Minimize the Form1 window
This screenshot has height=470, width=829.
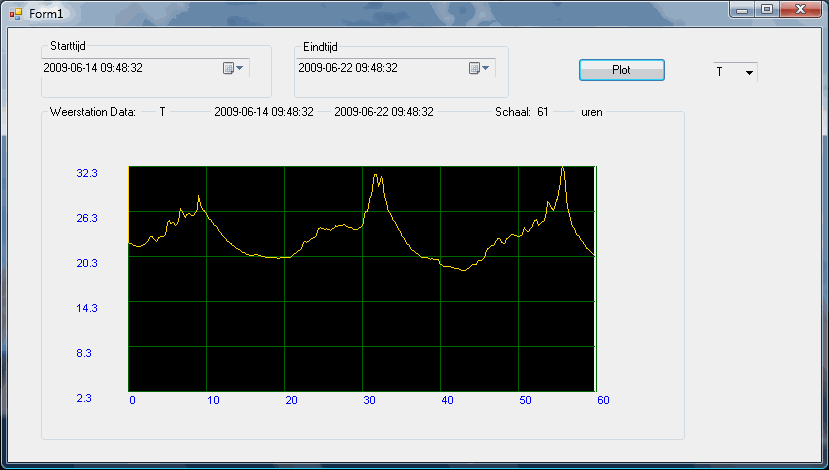click(742, 9)
